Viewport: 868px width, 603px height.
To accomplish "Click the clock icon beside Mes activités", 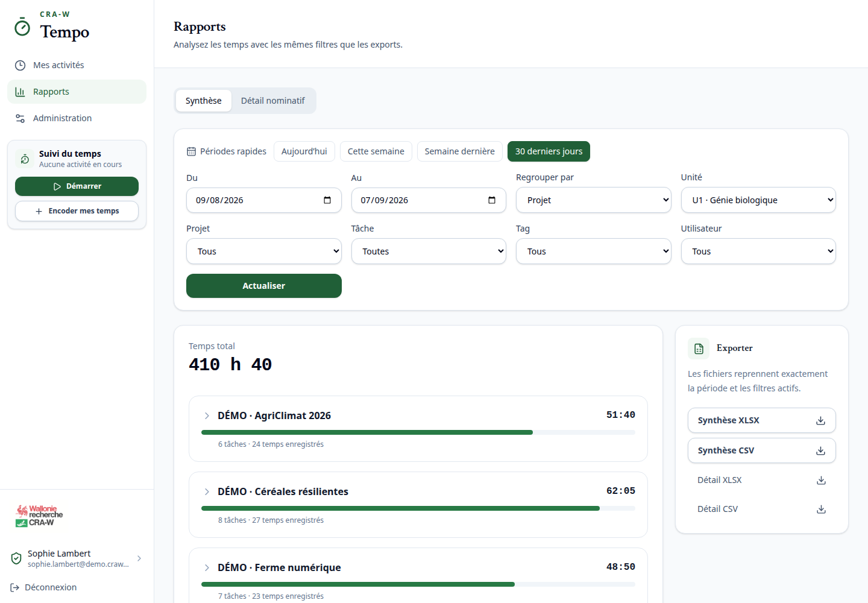I will pyautogui.click(x=20, y=65).
